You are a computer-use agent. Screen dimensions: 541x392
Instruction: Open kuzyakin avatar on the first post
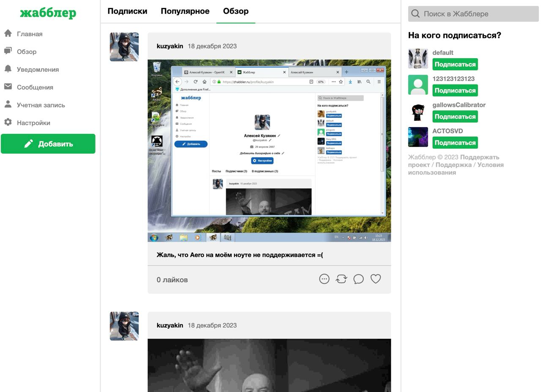click(124, 47)
